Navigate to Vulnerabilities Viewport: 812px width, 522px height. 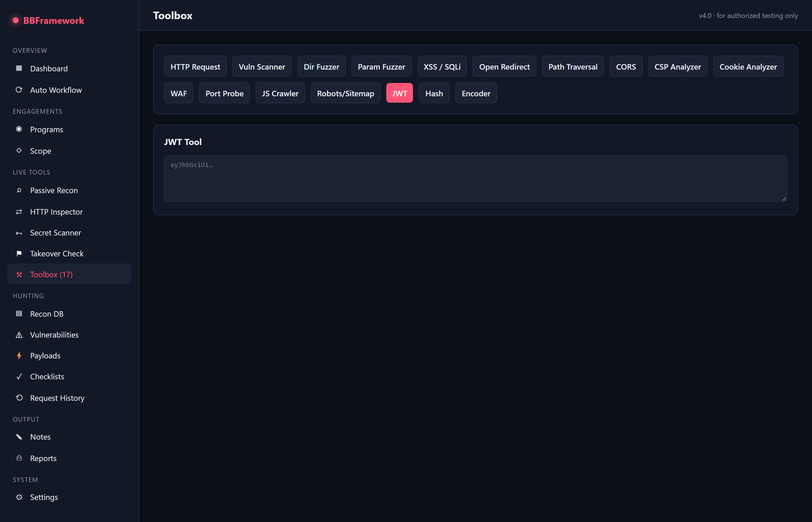click(69, 335)
